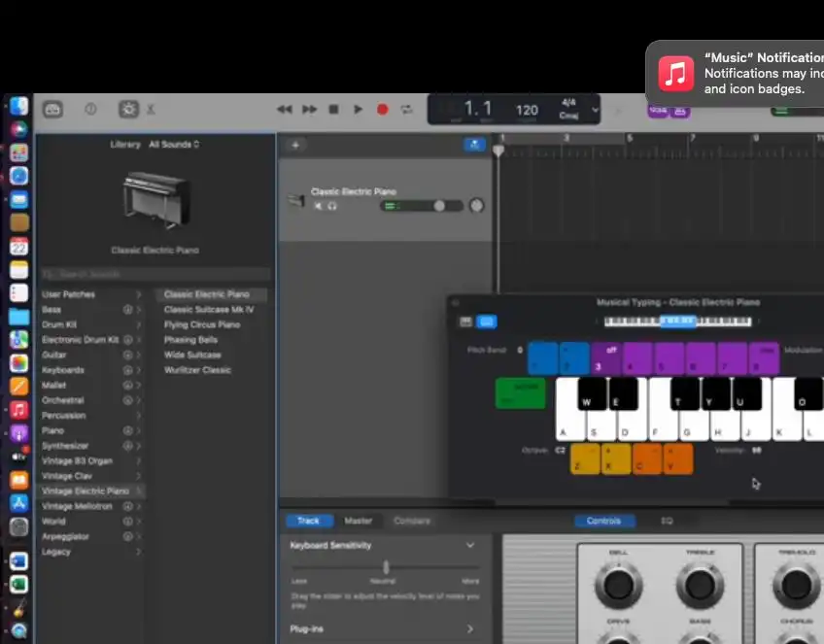Viewport: 824px width, 644px height.
Task: Switch to the Track tab
Action: pos(309,521)
